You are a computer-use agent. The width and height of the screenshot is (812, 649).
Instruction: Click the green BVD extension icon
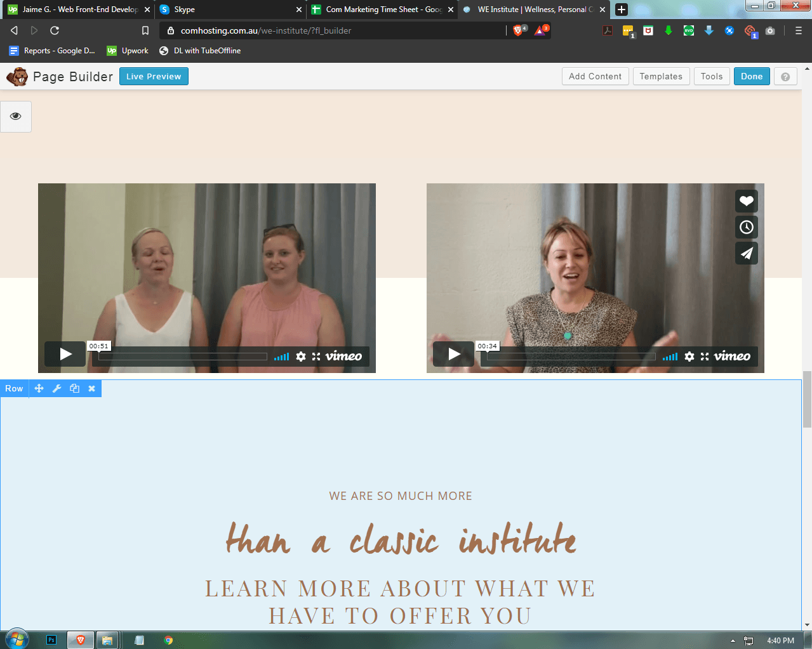689,30
